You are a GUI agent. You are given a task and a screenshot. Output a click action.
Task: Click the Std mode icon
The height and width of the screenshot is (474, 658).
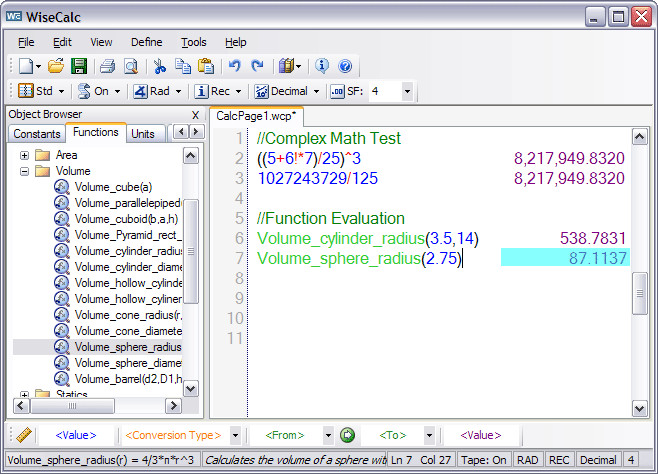26,91
